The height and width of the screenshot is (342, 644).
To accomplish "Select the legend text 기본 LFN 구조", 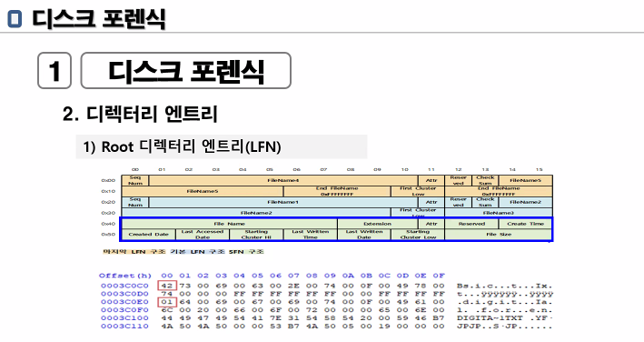I will pos(197,252).
